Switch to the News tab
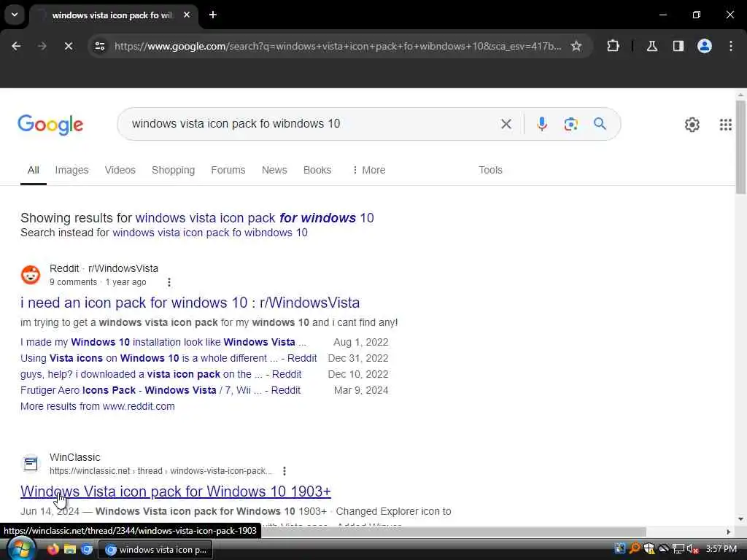747x560 pixels. [274, 170]
